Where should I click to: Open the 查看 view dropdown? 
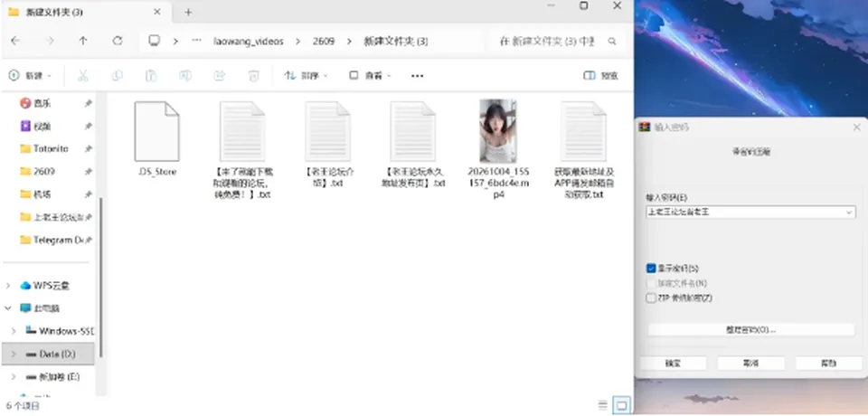pos(370,76)
